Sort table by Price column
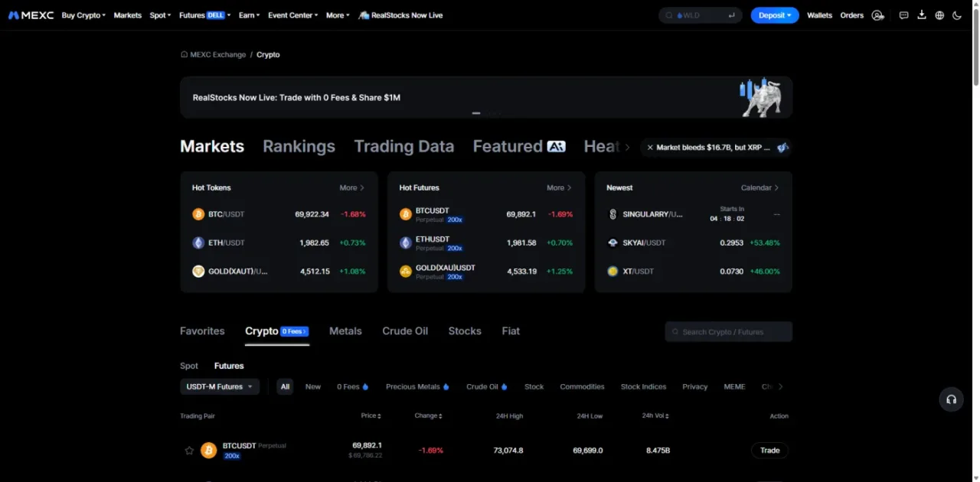The image size is (980, 482). (x=371, y=415)
